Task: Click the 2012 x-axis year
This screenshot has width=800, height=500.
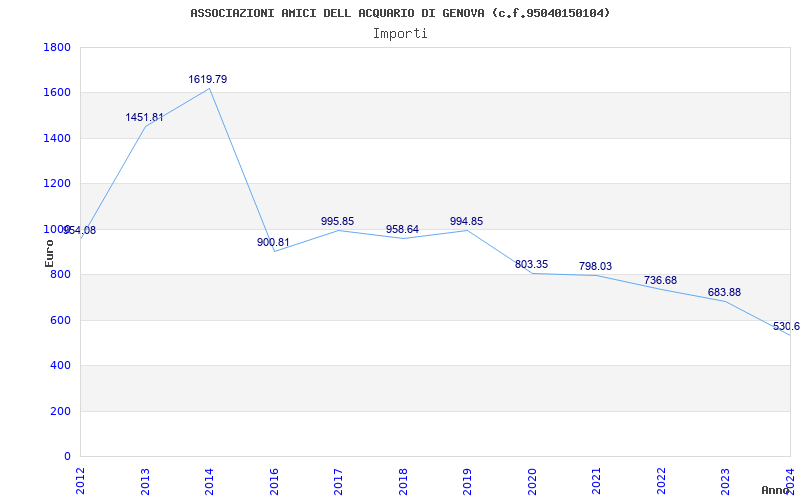Action: point(81,481)
